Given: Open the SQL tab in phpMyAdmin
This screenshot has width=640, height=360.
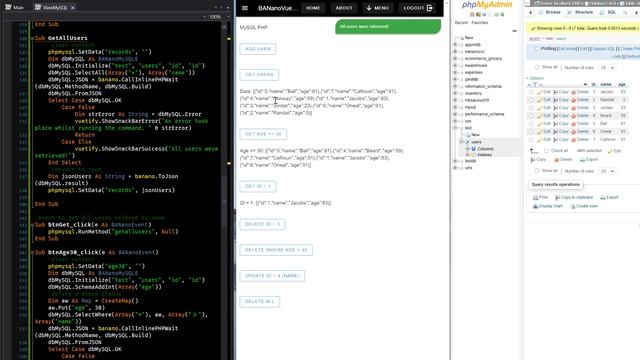Looking at the screenshot, I should pos(608,13).
